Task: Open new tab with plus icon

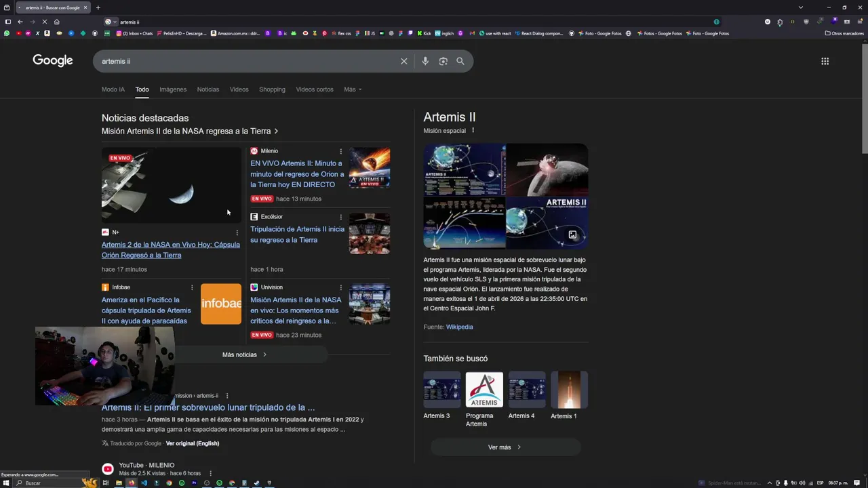Action: (98, 7)
